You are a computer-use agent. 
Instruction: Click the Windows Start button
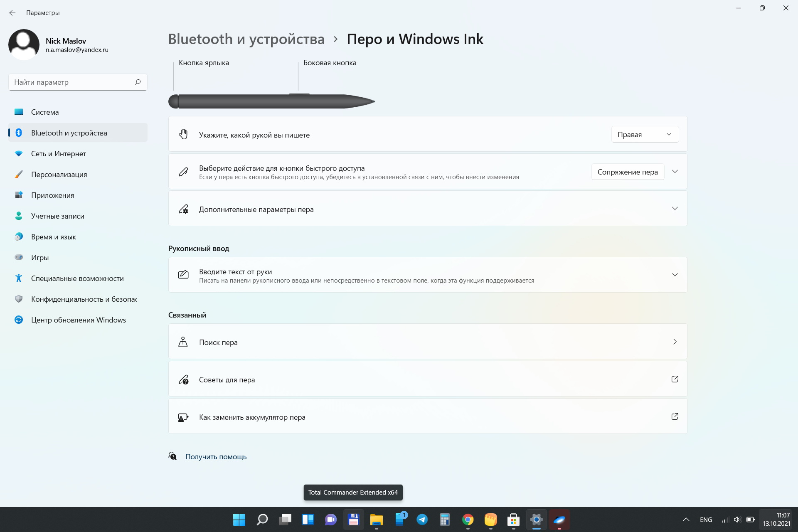(239, 520)
